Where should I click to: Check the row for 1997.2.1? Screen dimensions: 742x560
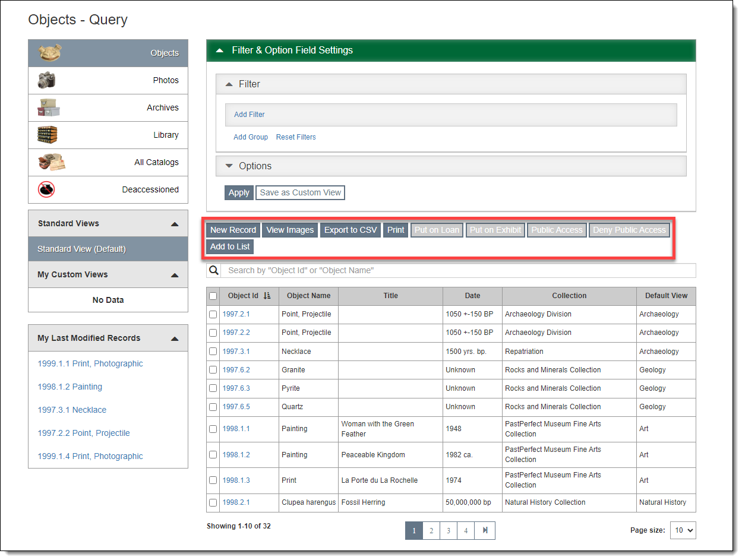213,314
